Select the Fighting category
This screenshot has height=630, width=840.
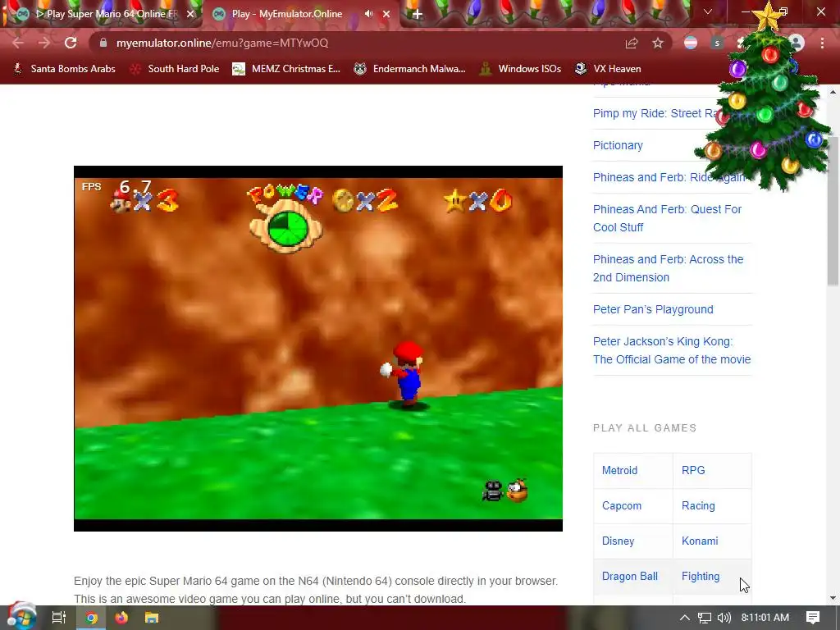pos(701,577)
